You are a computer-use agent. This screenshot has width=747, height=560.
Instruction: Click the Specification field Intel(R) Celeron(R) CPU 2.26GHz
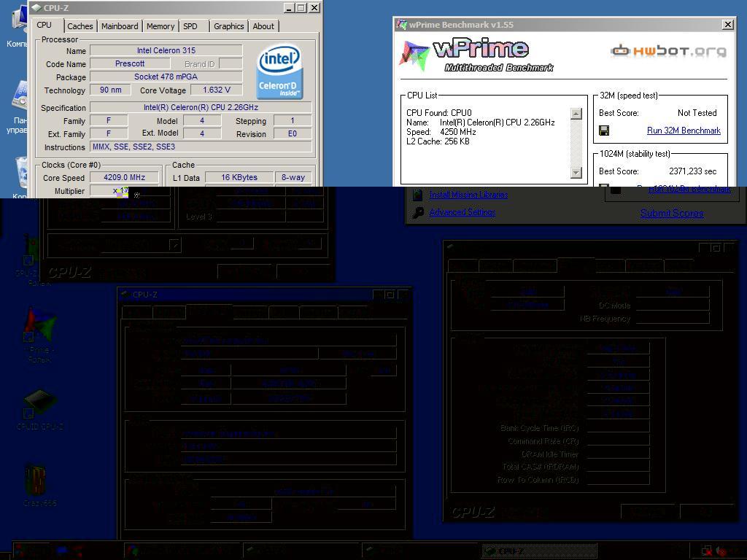pos(201,107)
